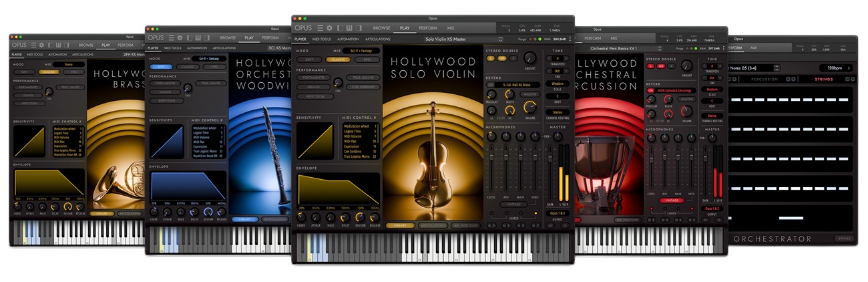The width and height of the screenshot is (868, 282).
Task: Toggle the right sidebar panel icon in center Opus toolbar
Action: tap(357, 27)
